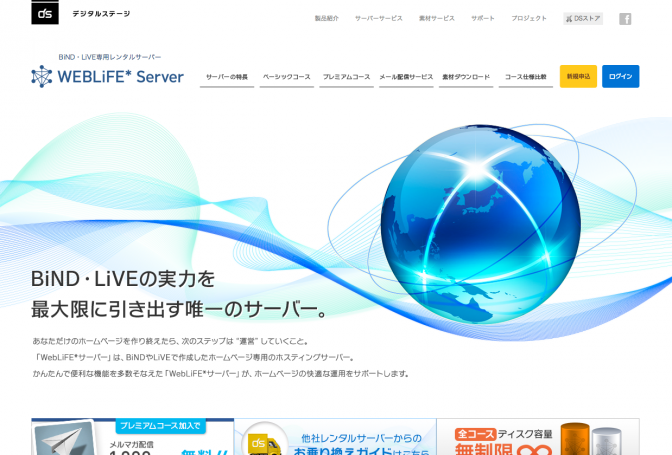
Task: Click the Digital Stage ds logo
Action: [x=45, y=13]
